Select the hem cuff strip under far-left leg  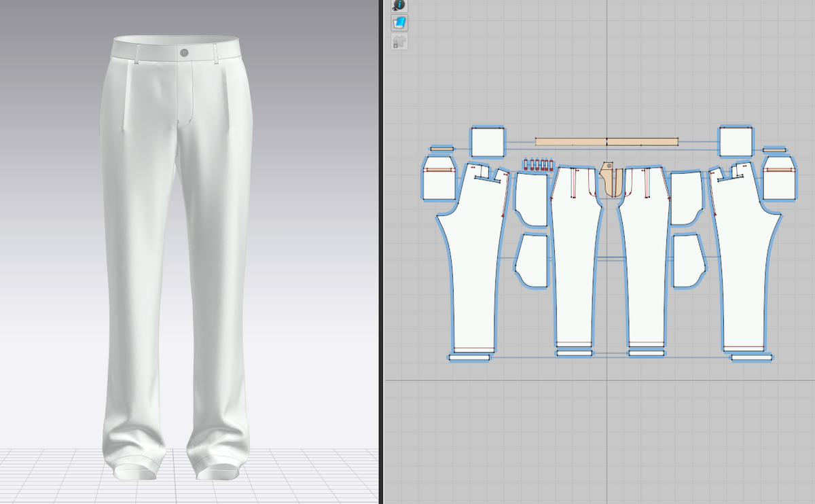coord(470,357)
